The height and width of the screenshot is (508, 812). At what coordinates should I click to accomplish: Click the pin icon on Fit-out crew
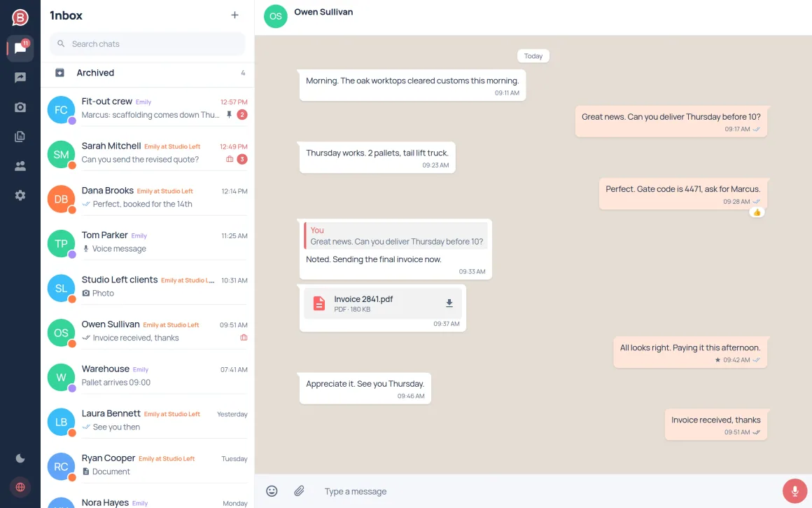coord(229,114)
